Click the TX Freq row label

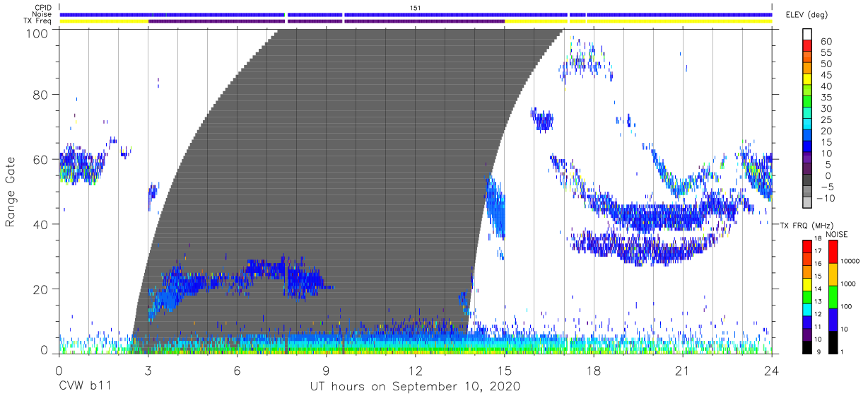[37, 21]
